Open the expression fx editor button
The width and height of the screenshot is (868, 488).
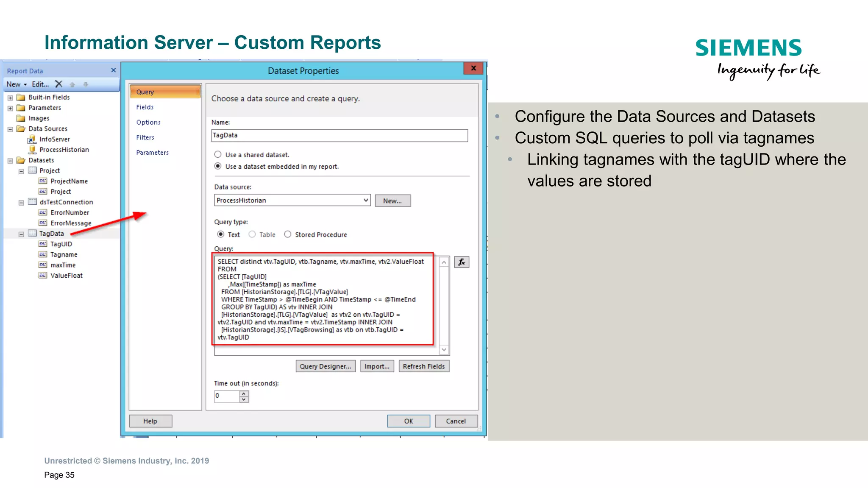(462, 262)
